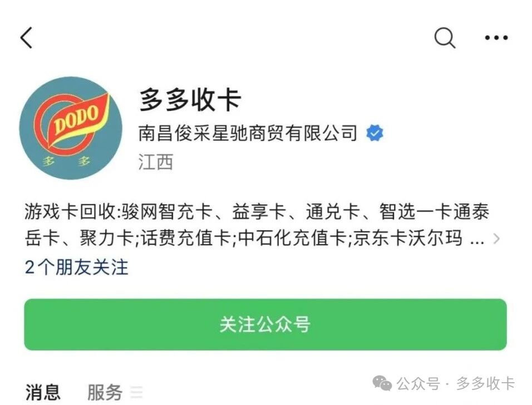
Task: Tap the round DODO account avatar
Action: pos(71,128)
